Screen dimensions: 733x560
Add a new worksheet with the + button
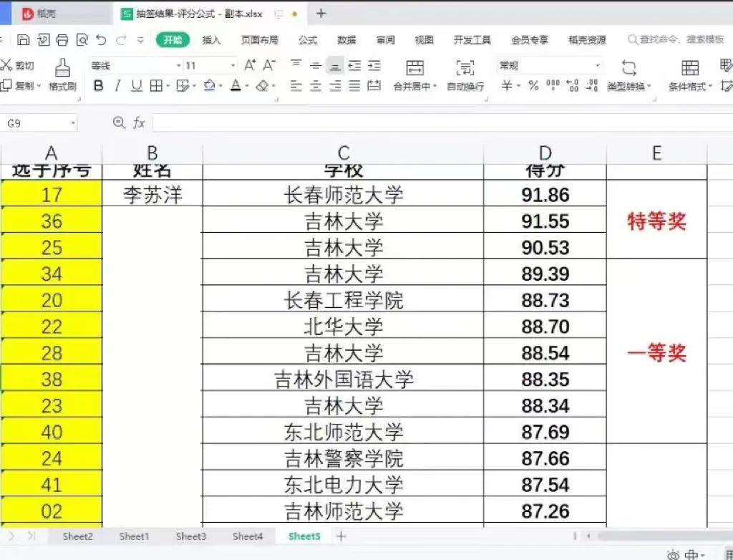point(342,536)
